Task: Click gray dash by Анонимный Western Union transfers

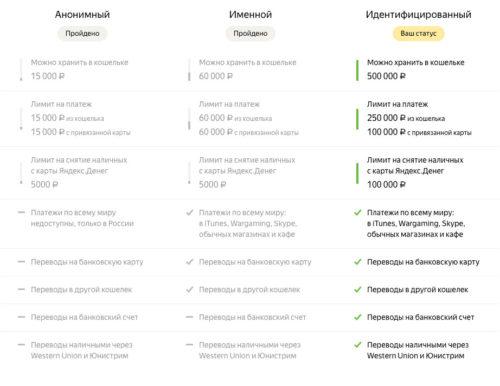Action: point(21,345)
